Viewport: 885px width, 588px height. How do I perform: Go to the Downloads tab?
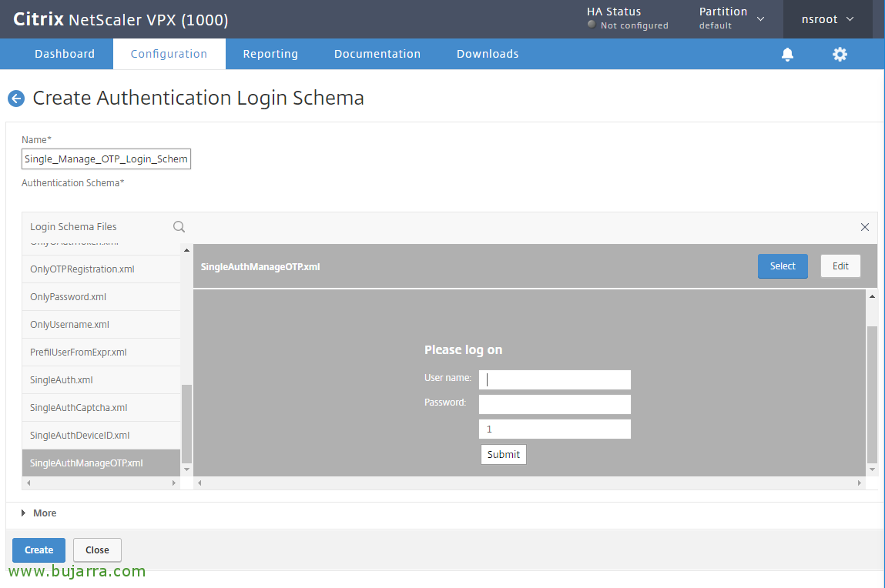click(488, 54)
